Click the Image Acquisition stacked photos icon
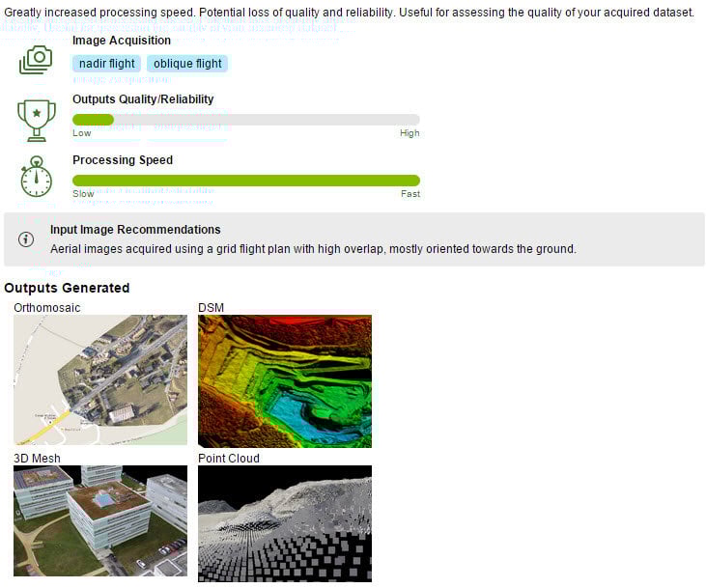The image size is (706, 588). (36, 60)
